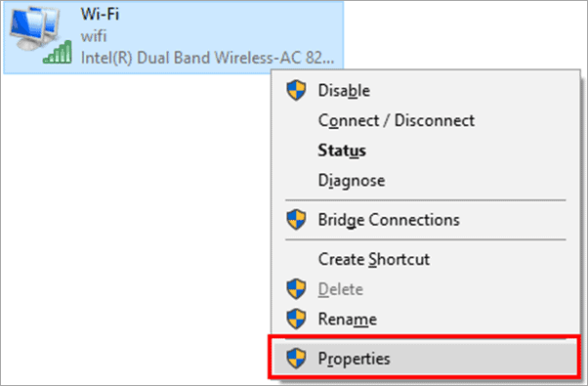Image resolution: width=588 pixels, height=386 pixels.
Task: Click the Wi-Fi connection name label
Action: point(100,15)
